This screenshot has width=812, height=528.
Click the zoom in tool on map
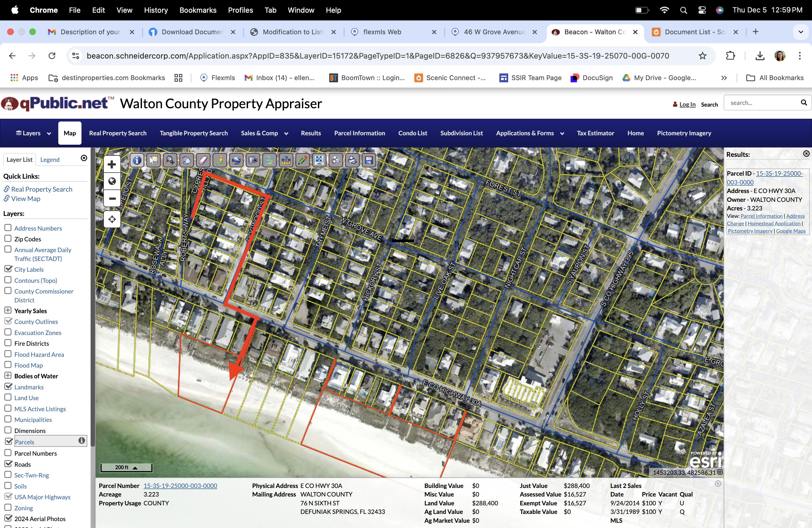tap(112, 164)
